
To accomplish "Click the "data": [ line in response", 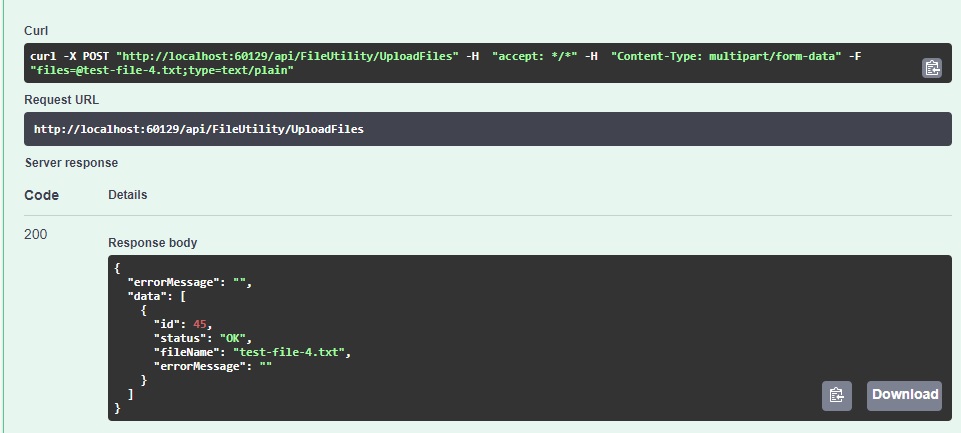I will 156,296.
